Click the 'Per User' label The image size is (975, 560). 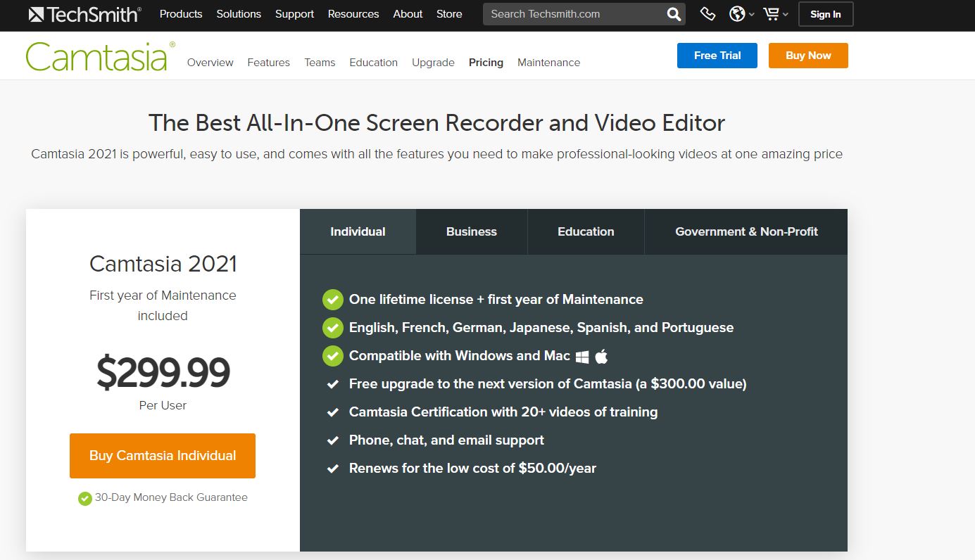click(163, 405)
